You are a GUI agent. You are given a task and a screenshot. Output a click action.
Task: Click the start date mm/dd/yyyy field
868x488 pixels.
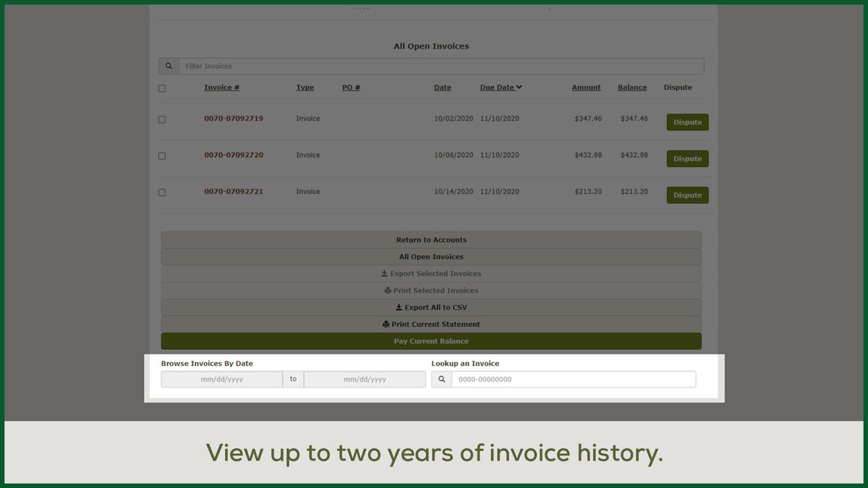[221, 380]
